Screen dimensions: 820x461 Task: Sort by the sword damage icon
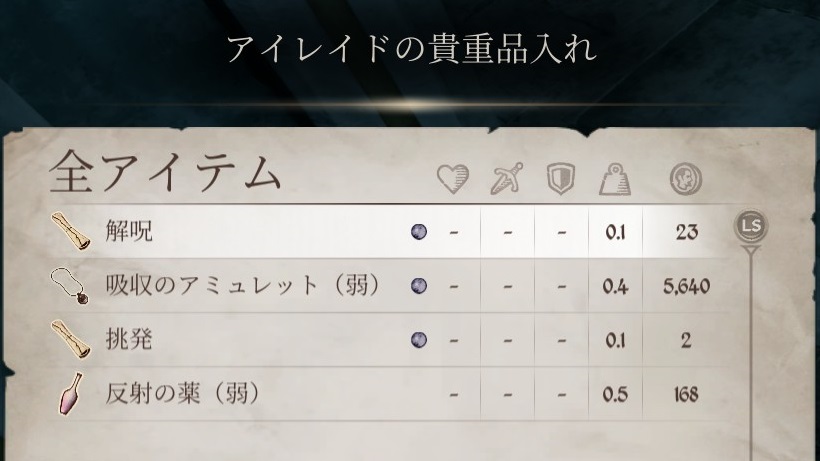[507, 178]
